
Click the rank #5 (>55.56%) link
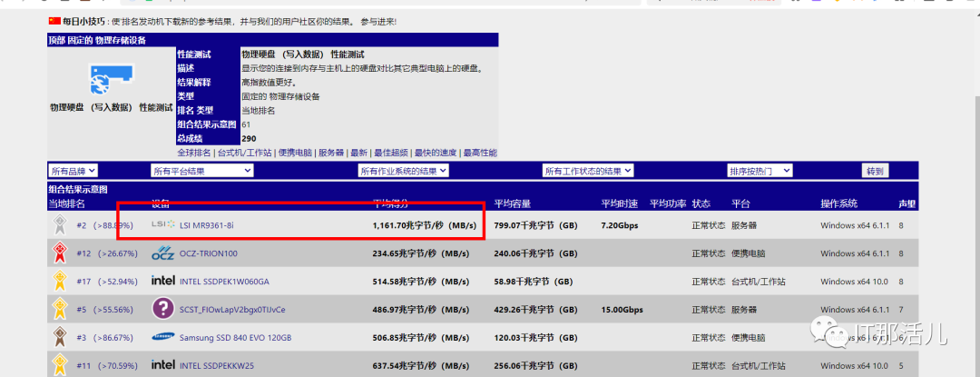104,310
